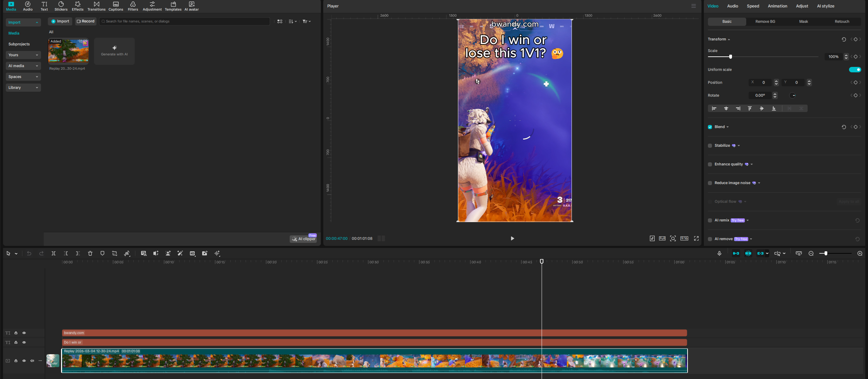The width and height of the screenshot is (868, 379).
Task: Zoom out timeline with minus icon
Action: 811,253
